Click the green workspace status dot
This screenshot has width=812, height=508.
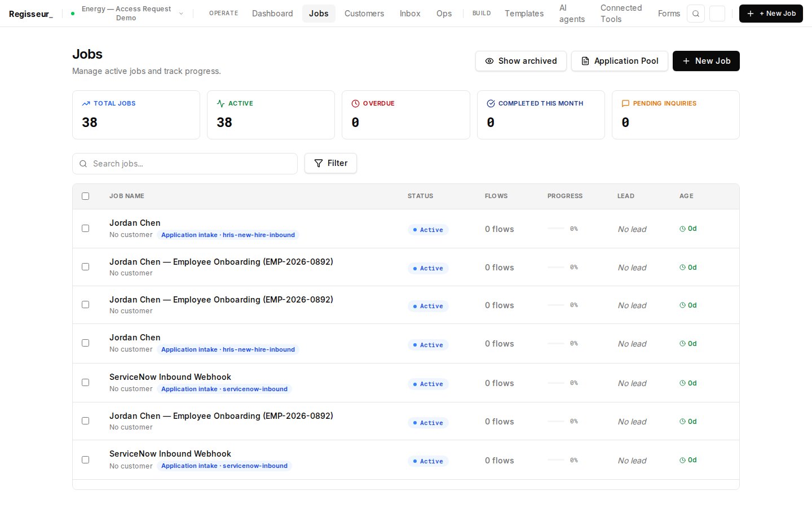coord(73,14)
